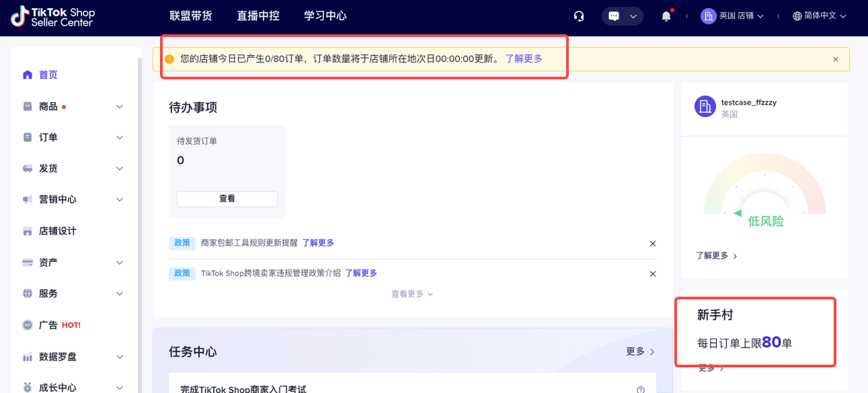Close the yellow order limit banner

coord(835,59)
